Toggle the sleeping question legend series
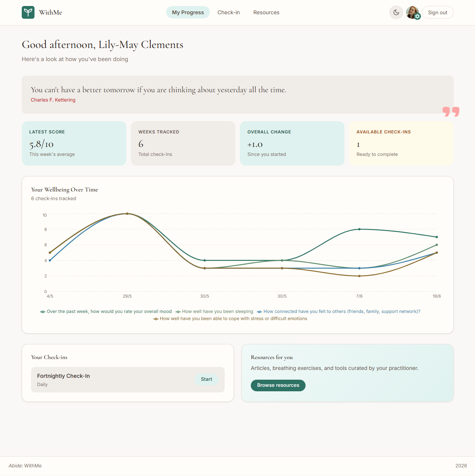 (x=214, y=311)
